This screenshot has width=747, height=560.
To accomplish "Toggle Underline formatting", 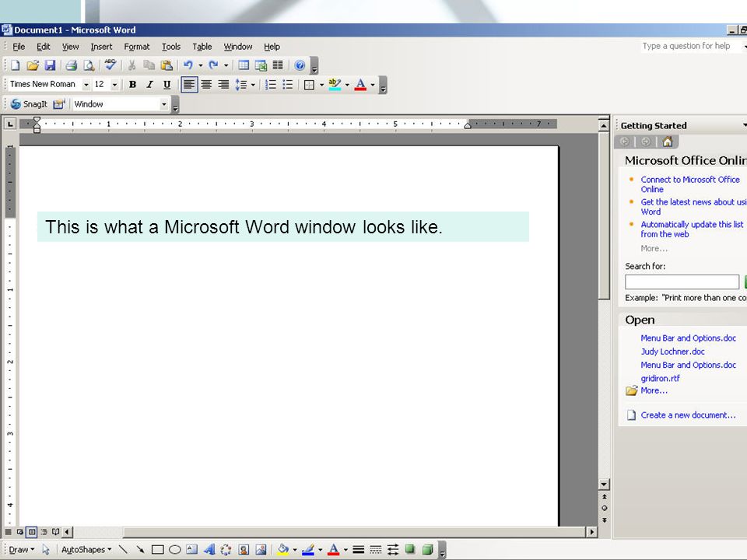I will pos(167,85).
